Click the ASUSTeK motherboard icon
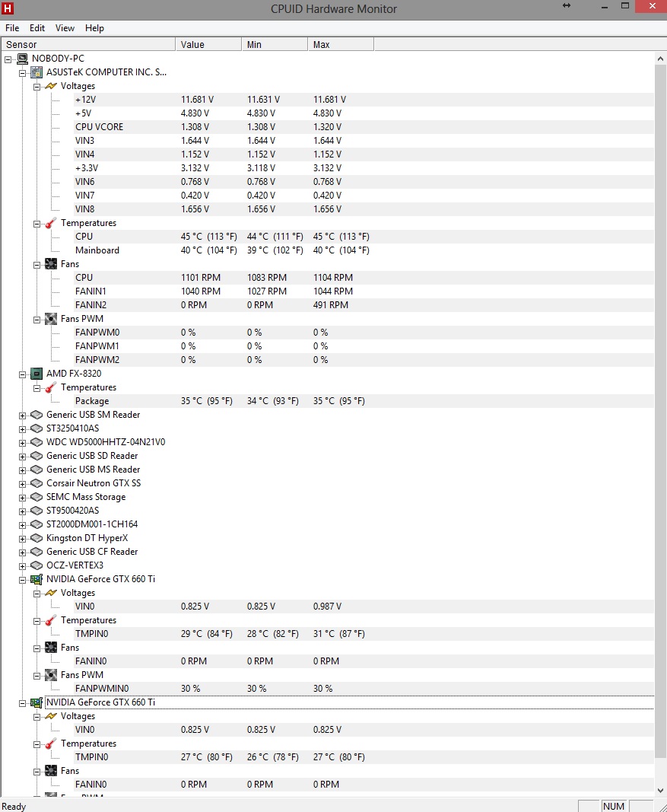The image size is (667, 812). (37, 72)
